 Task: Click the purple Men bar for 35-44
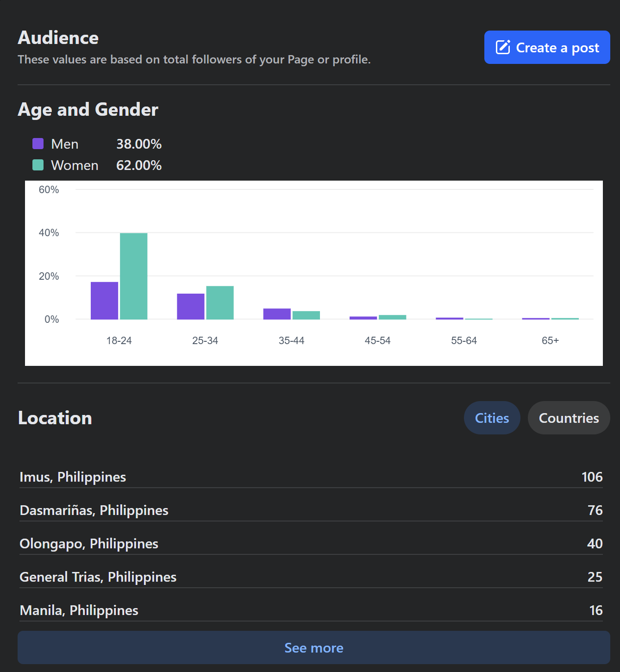pyautogui.click(x=277, y=314)
